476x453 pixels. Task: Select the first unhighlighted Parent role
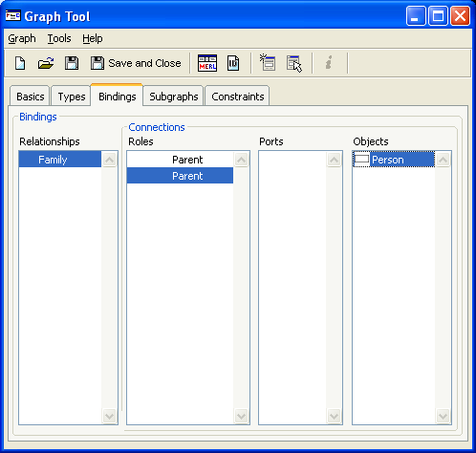pos(180,160)
